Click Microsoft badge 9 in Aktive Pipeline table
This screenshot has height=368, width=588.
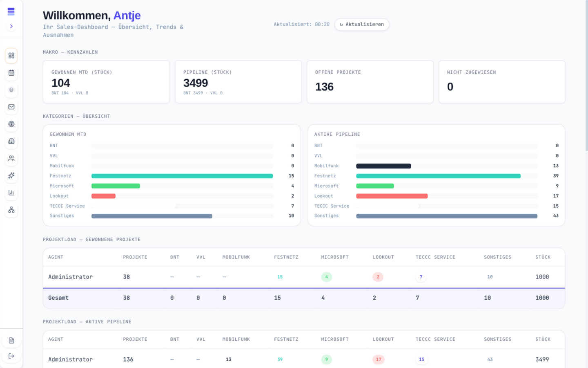click(x=327, y=359)
